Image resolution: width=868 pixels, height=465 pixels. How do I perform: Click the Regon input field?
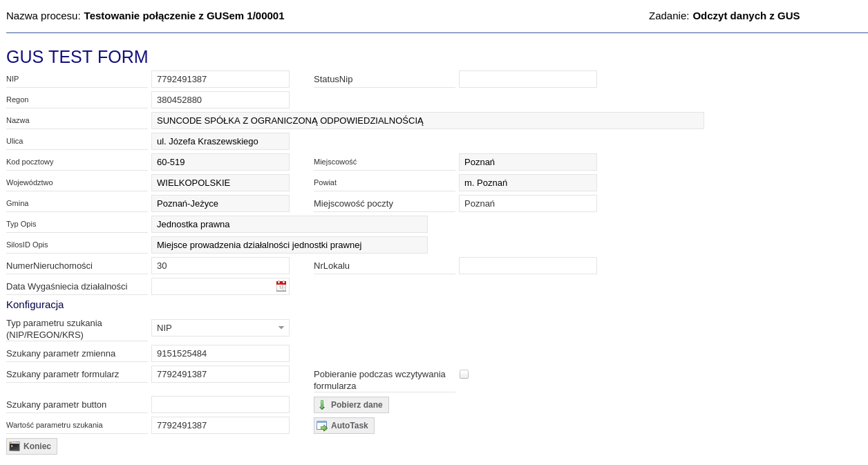pyautogui.click(x=220, y=99)
